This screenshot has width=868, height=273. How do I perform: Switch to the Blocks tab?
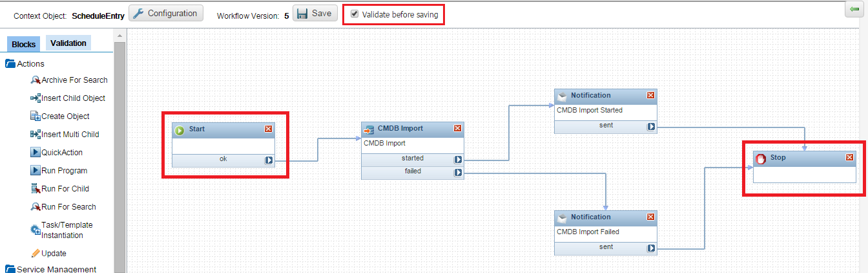tap(24, 44)
